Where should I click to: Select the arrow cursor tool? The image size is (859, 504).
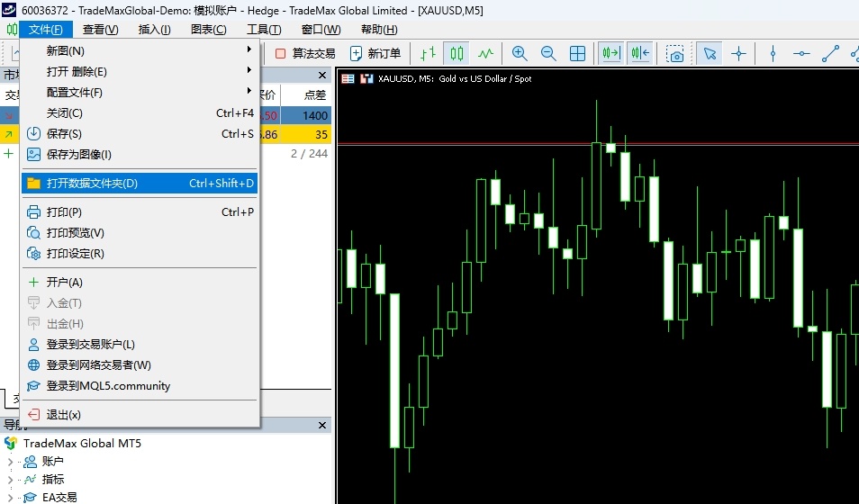click(x=710, y=53)
